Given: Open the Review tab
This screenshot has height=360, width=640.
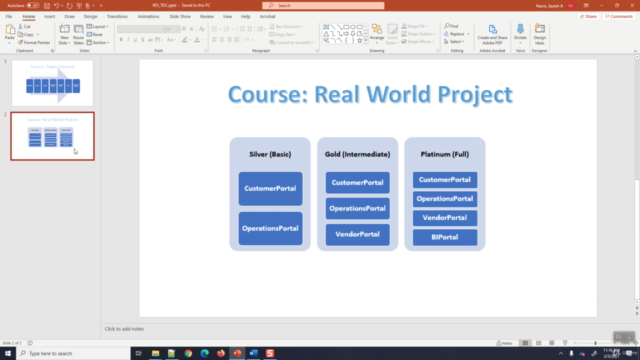Looking at the screenshot, I should 207,16.
